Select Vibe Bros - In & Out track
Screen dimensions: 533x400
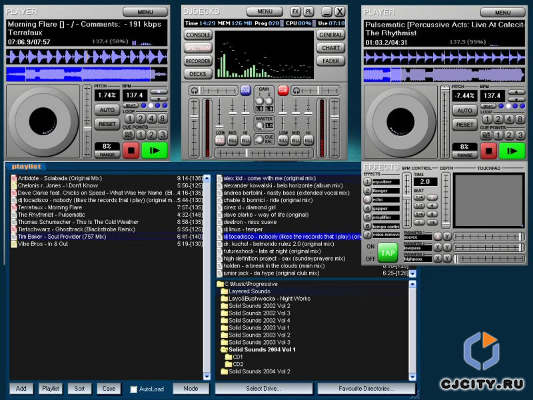(107, 244)
